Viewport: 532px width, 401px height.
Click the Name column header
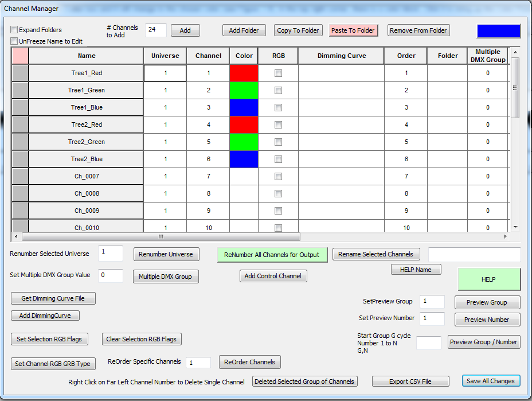coord(86,56)
